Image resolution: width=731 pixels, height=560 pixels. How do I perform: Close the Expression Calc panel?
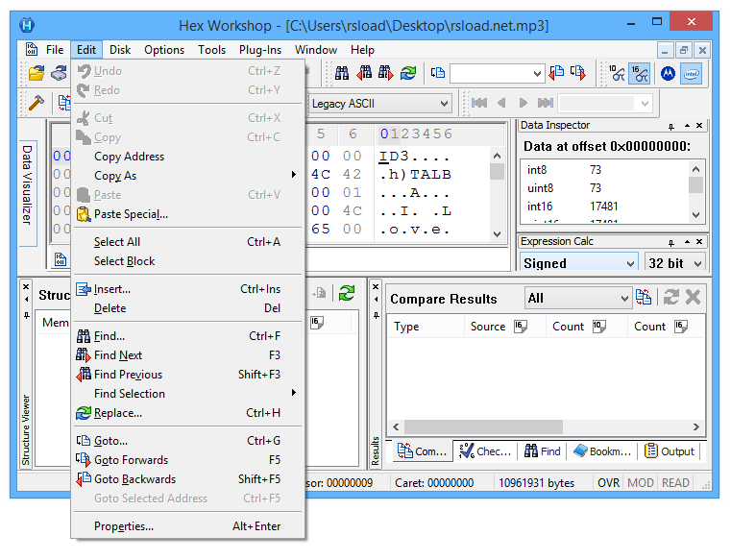pyautogui.click(x=699, y=241)
